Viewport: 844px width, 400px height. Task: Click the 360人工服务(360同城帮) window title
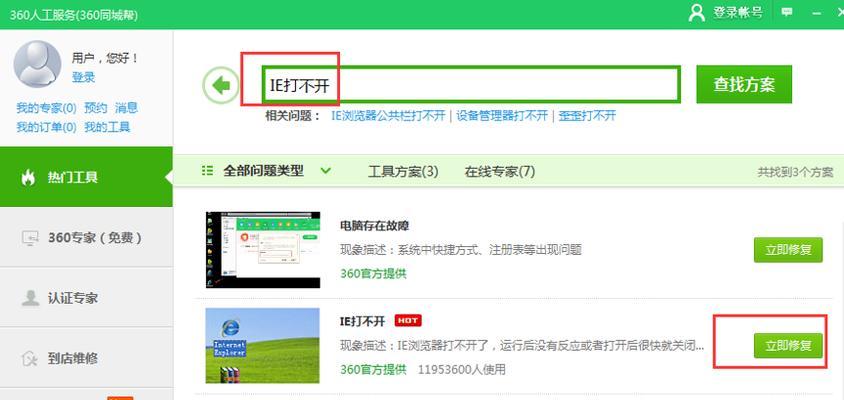click(74, 15)
